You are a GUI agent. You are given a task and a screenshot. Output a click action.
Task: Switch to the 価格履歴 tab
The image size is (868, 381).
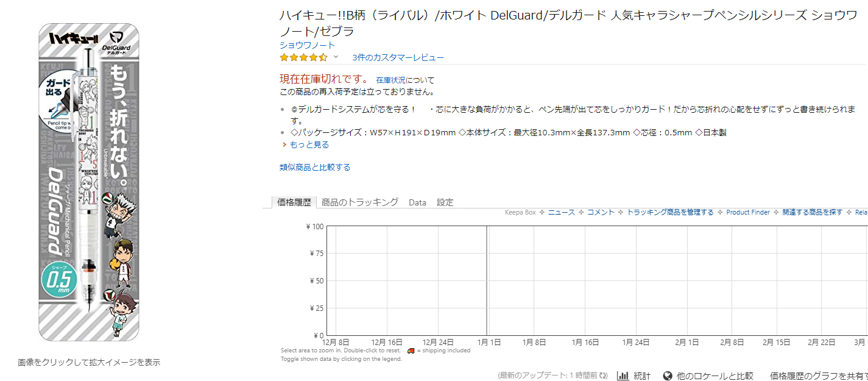294,202
